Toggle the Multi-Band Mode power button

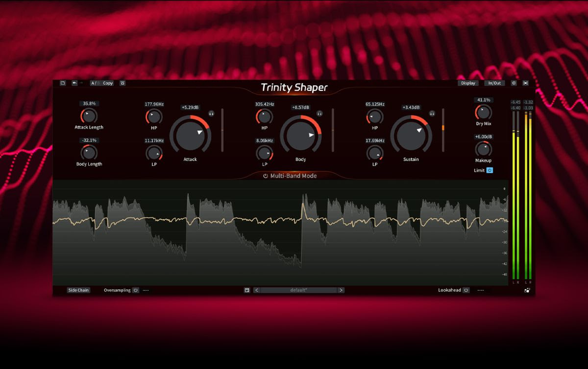pos(265,176)
